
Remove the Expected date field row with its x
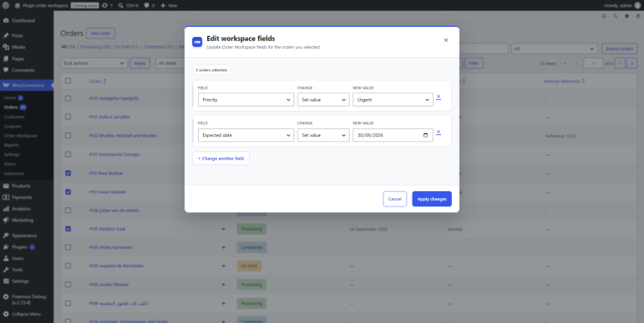coord(439,133)
